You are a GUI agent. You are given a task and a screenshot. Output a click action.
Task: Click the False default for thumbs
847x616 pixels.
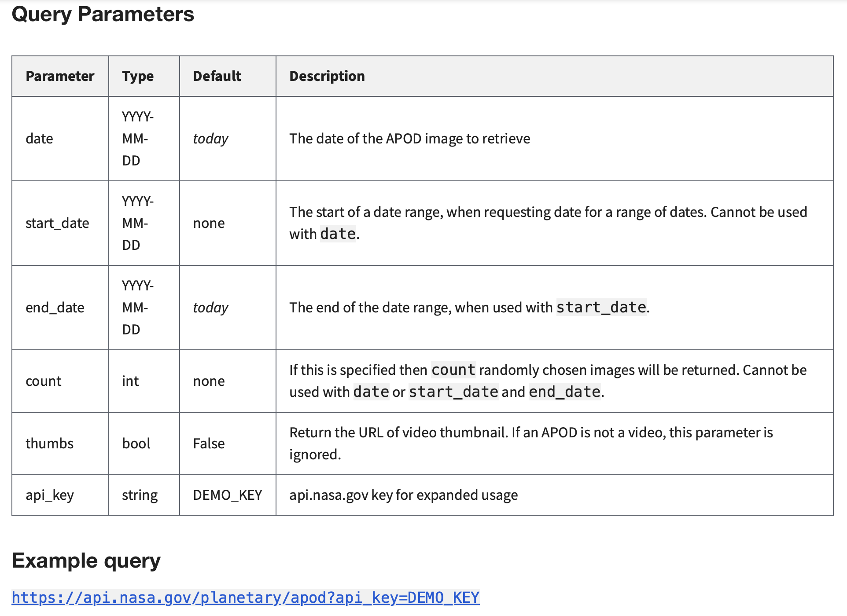click(x=228, y=444)
